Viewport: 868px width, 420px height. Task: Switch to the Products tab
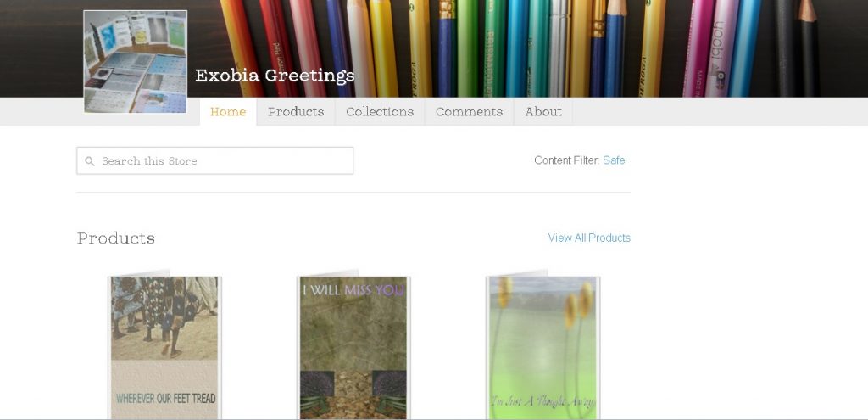(x=296, y=112)
